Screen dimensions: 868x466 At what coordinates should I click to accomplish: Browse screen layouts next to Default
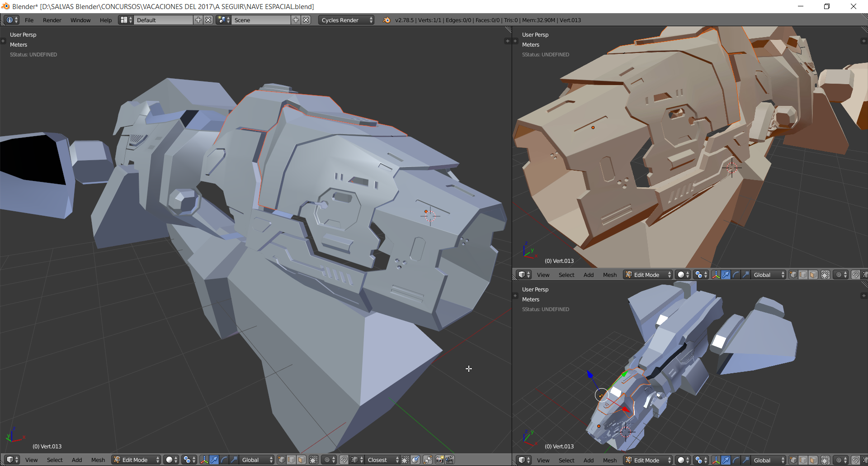[x=126, y=20]
